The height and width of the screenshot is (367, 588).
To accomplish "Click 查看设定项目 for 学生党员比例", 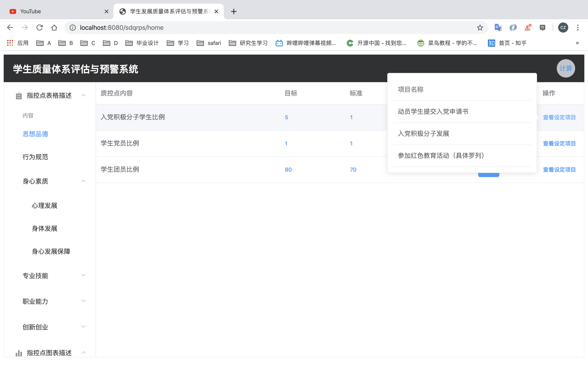I will [x=559, y=143].
